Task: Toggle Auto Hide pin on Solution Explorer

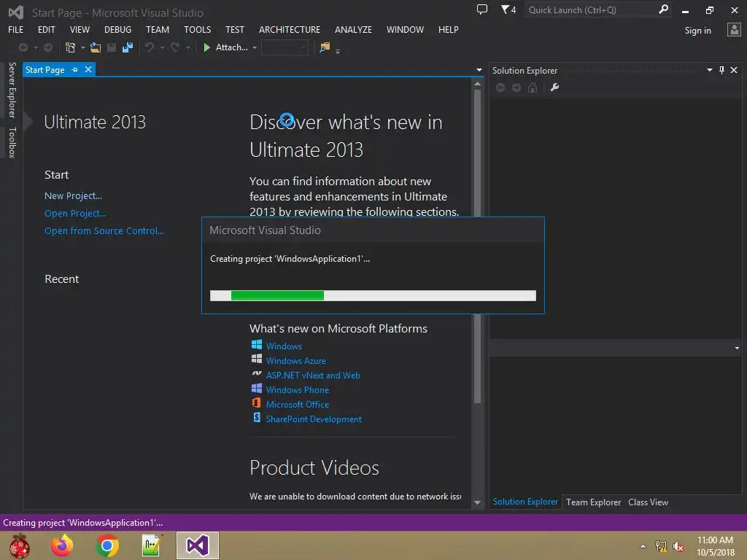Action: pyautogui.click(x=721, y=71)
